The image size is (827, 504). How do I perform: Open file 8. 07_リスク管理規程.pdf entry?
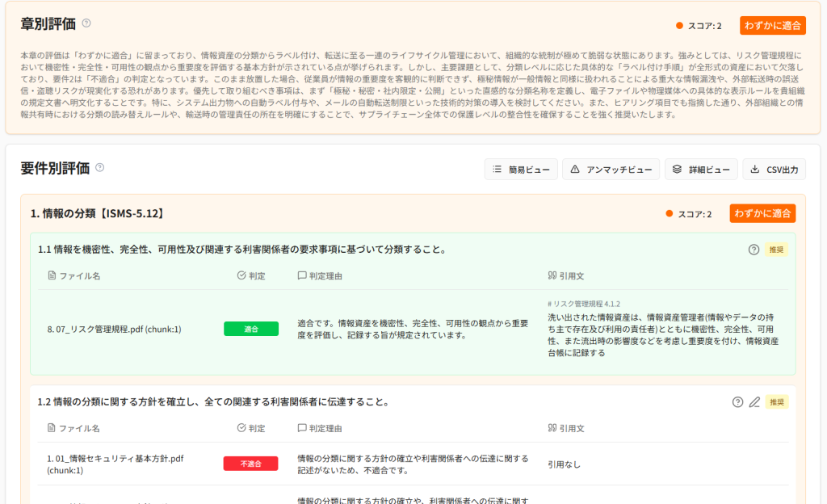[x=114, y=329]
